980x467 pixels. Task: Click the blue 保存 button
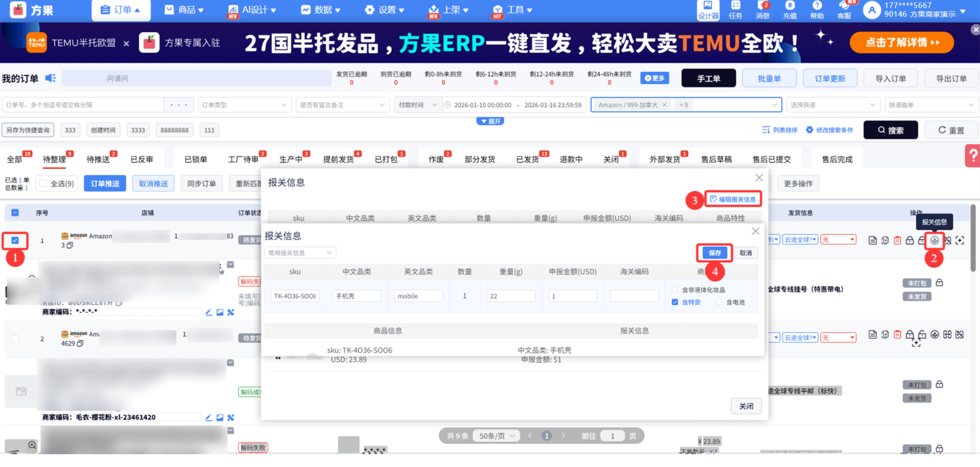(714, 253)
